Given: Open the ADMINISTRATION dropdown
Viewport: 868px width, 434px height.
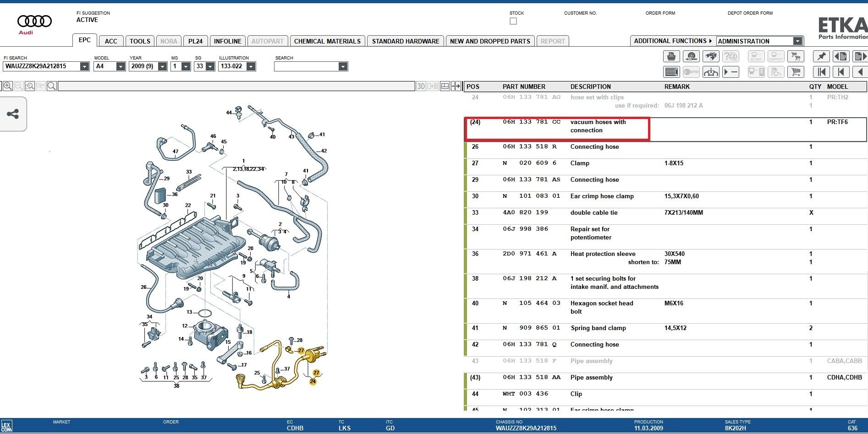Looking at the screenshot, I should coord(797,41).
